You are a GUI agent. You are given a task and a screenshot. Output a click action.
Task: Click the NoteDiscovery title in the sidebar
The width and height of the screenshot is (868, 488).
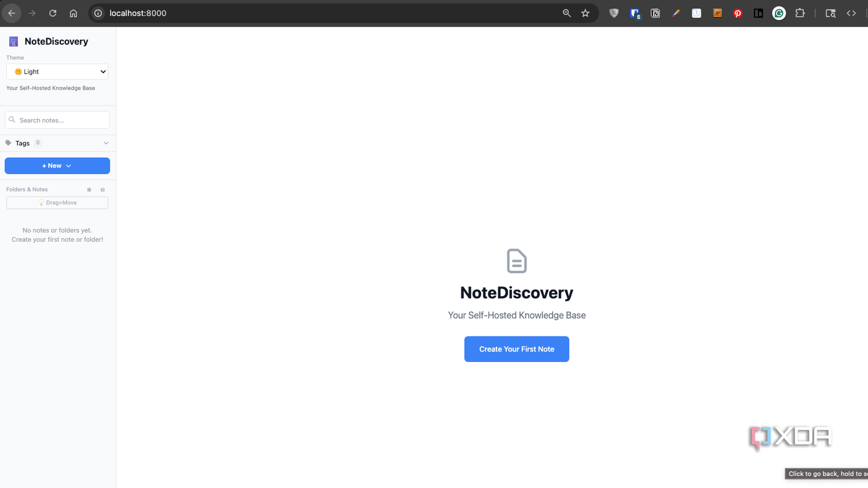[56, 42]
